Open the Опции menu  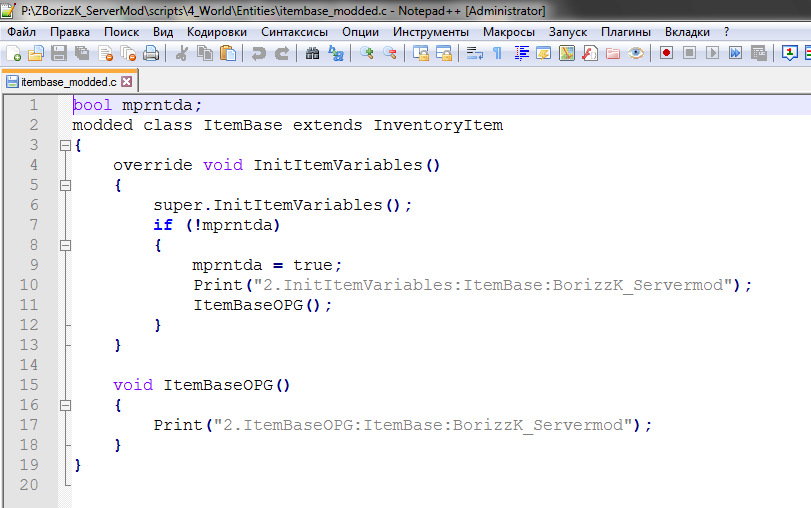[x=361, y=32]
